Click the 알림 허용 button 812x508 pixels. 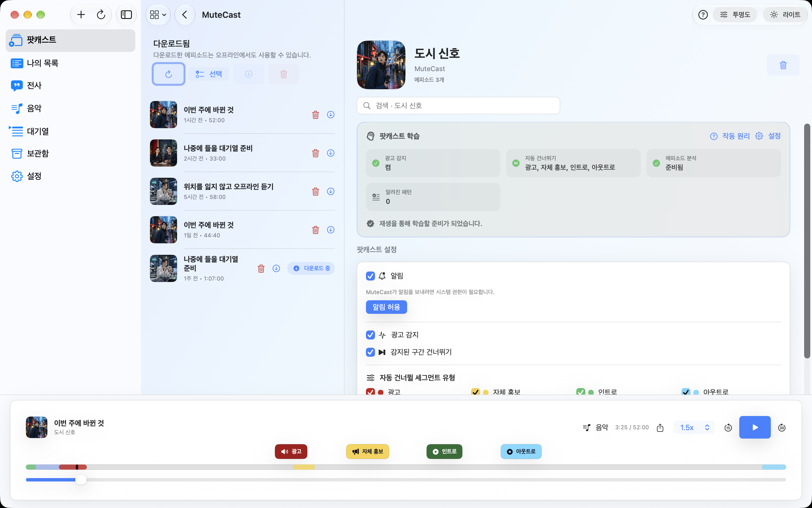click(386, 307)
